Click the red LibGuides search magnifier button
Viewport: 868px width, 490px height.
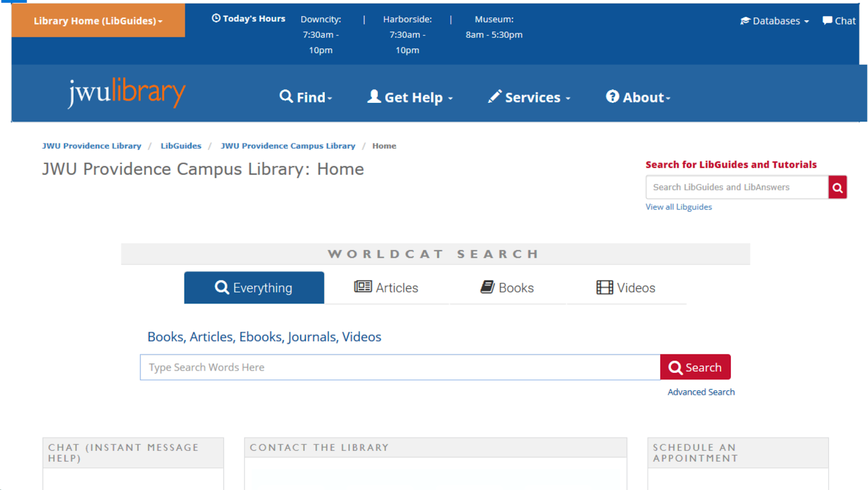[838, 187]
